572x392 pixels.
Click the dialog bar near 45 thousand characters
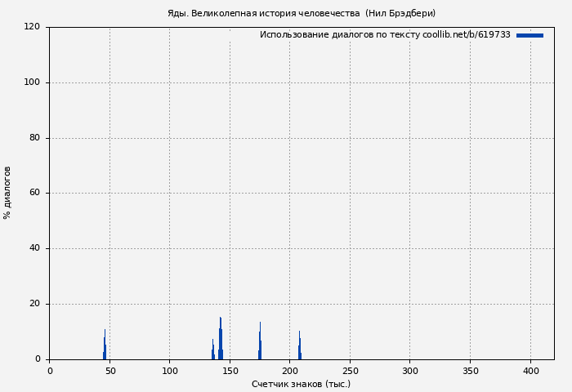coord(105,347)
